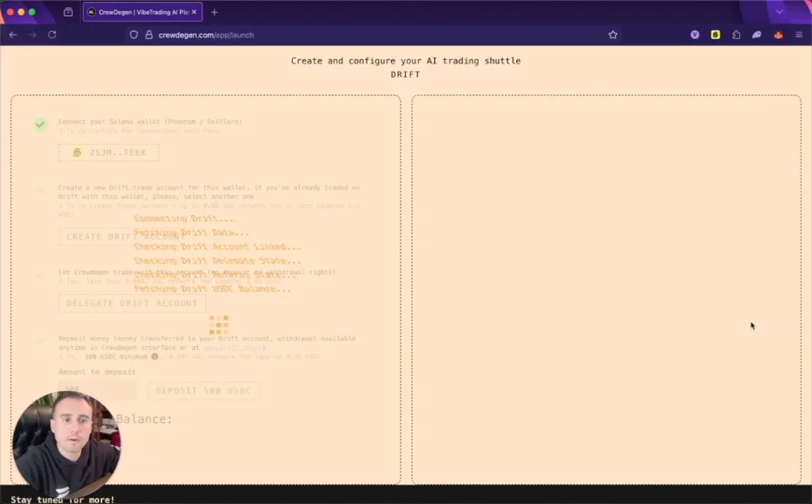Open a new browser tab
Image resolution: width=812 pixels, height=504 pixels.
pyautogui.click(x=215, y=12)
